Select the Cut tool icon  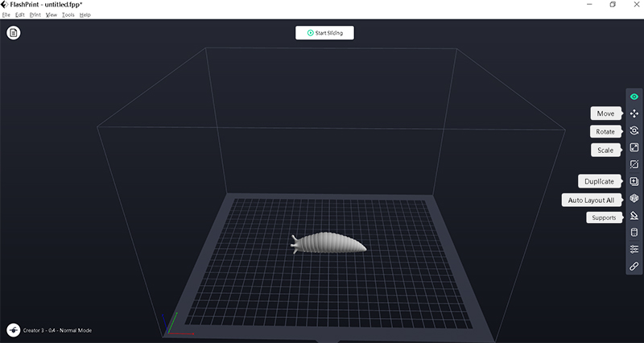tap(634, 164)
